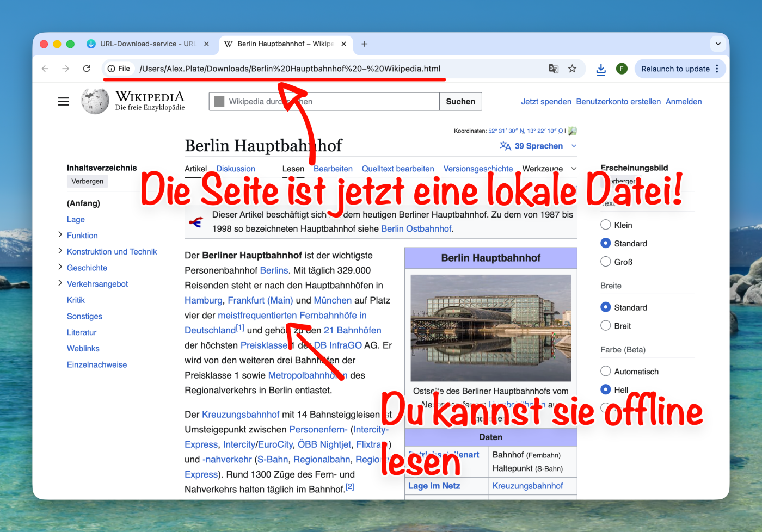Bookmark the page via the star icon
The height and width of the screenshot is (532, 762).
(572, 69)
